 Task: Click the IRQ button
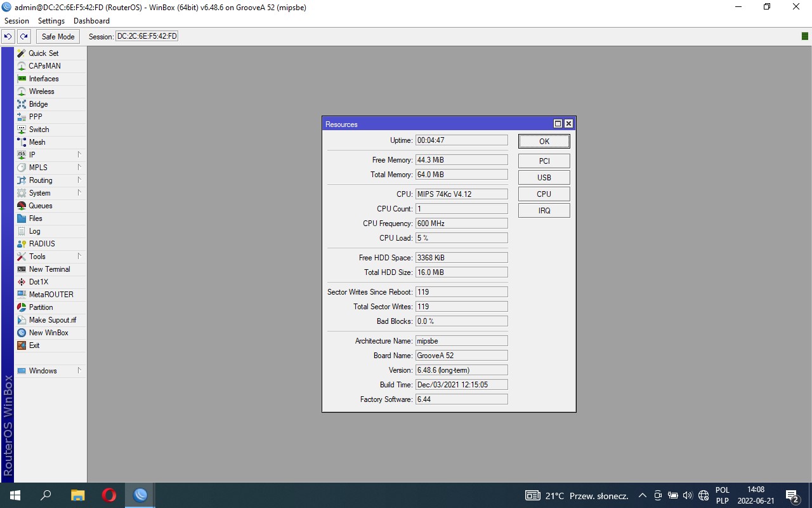[x=544, y=211]
